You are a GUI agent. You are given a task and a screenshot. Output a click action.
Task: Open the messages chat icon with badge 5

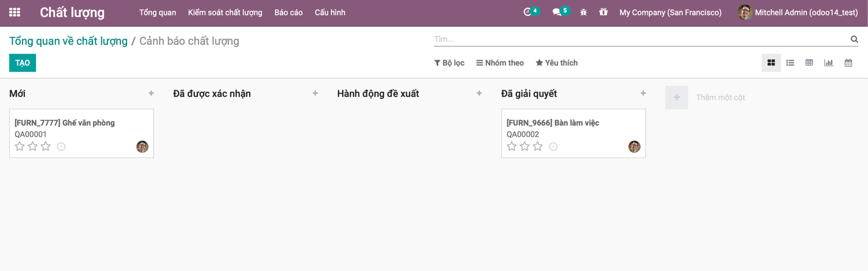556,12
